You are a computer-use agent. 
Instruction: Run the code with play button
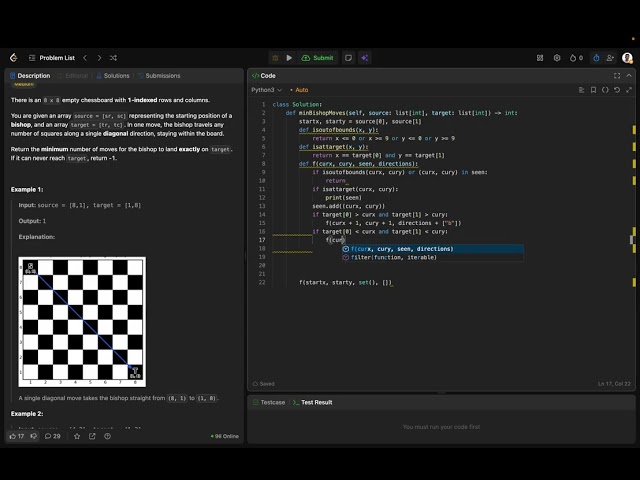click(x=289, y=58)
